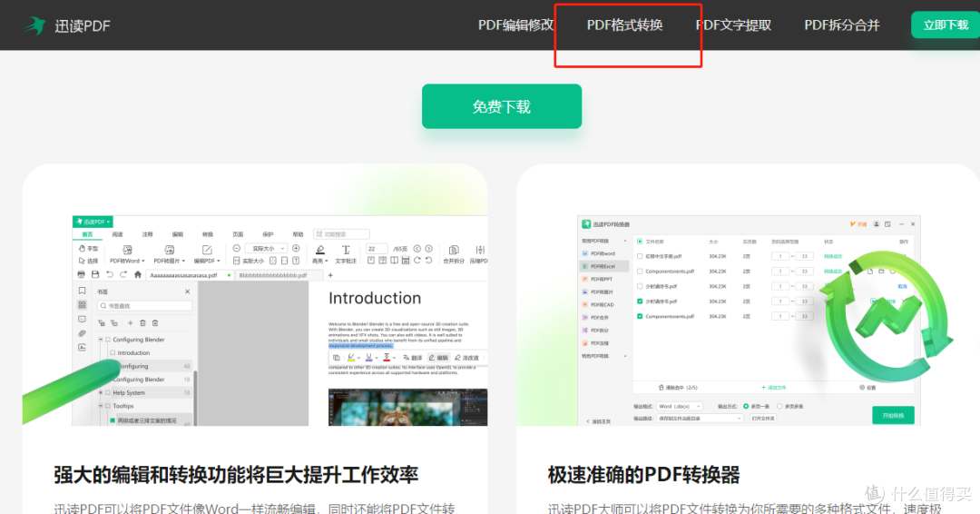Screen dimensions: 980x514
Task: Select the 选择 cursor tool
Action: (88, 261)
